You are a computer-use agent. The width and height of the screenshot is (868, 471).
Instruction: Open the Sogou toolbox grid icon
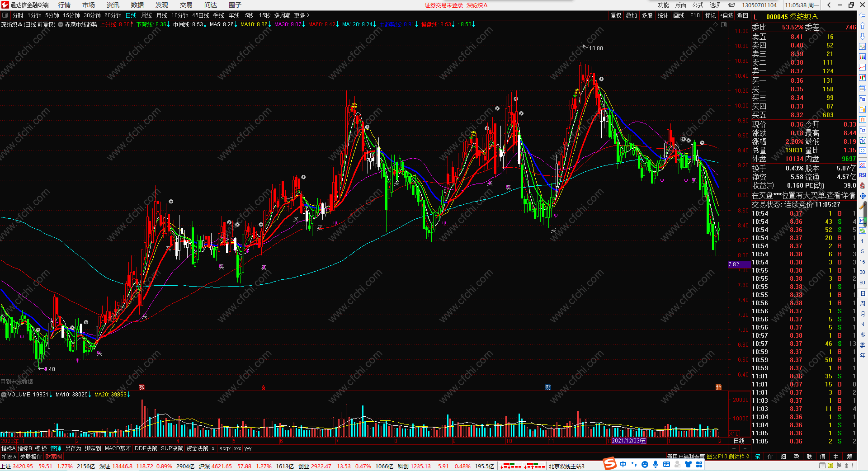(699, 464)
